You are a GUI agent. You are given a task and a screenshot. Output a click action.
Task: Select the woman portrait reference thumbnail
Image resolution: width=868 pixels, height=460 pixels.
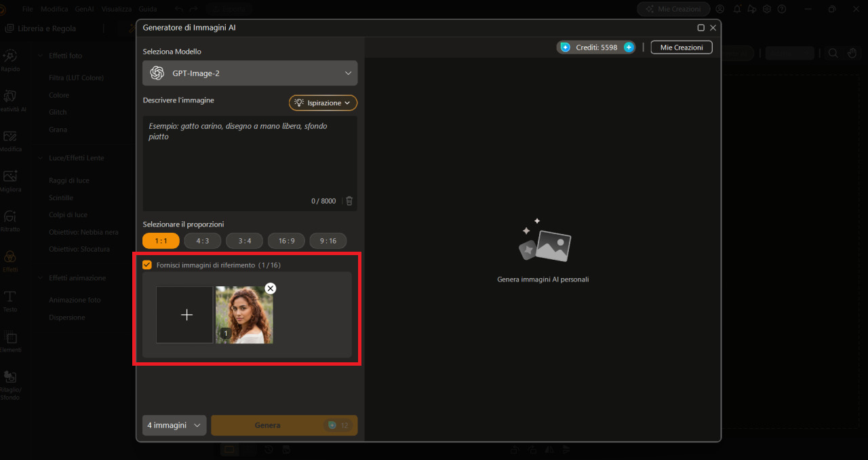pyautogui.click(x=244, y=315)
